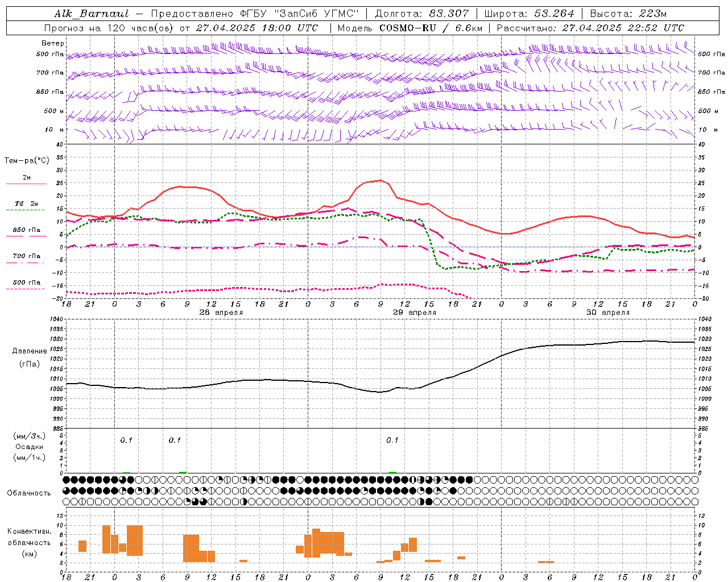Select the 'Предоставлено ФГБУ "ЗапСиб УГМС"' provider text
This screenshot has height=582, width=728.
click(x=255, y=14)
